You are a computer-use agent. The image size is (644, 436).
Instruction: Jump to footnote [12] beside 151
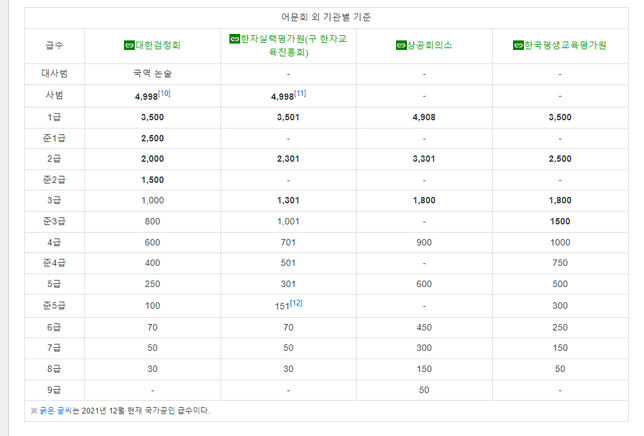[296, 302]
